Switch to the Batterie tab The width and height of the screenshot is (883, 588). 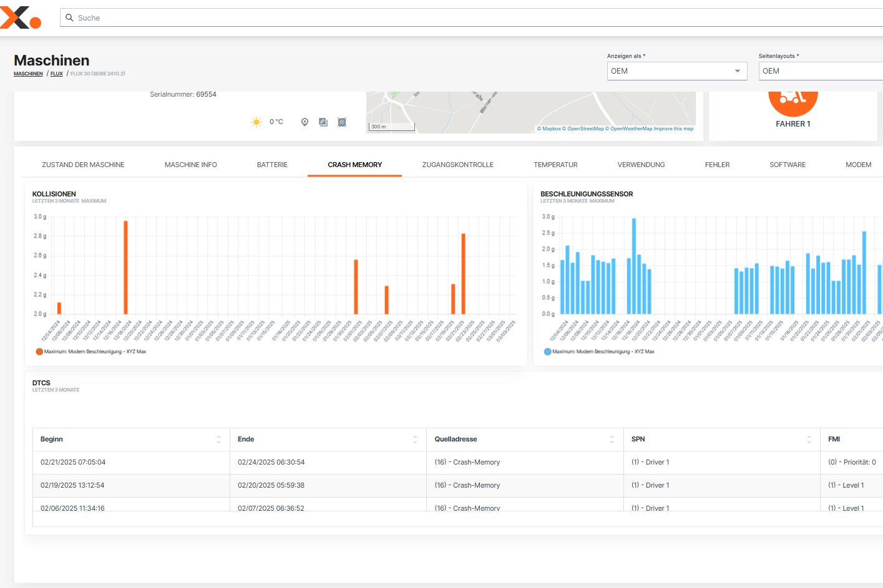tap(272, 165)
